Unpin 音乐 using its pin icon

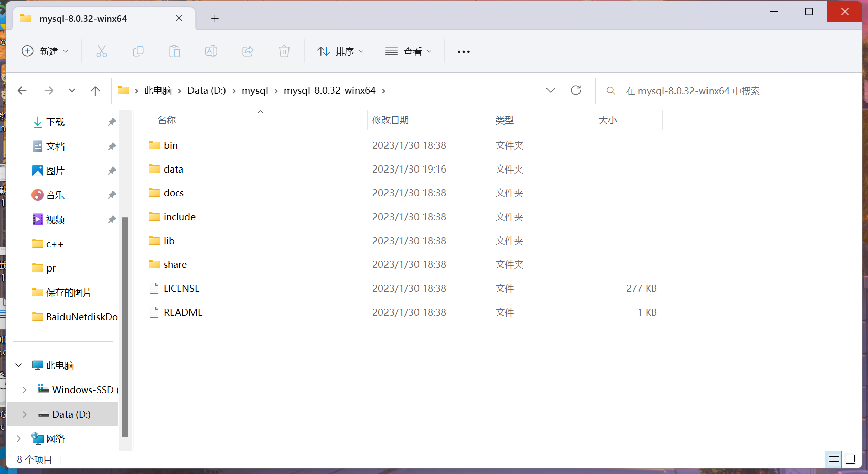(x=112, y=195)
